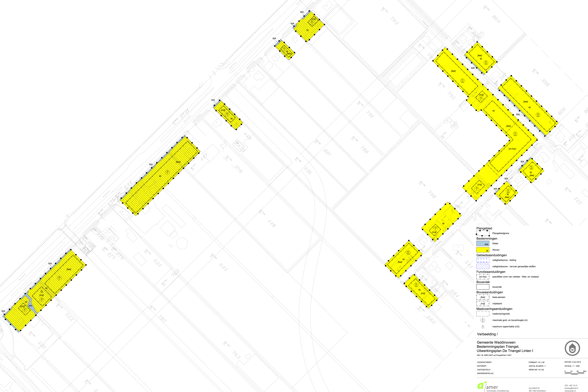Click the hatched vervoer gevaarlijke stoffen symbol
The width and height of the screenshot is (588, 392).
click(x=483, y=266)
